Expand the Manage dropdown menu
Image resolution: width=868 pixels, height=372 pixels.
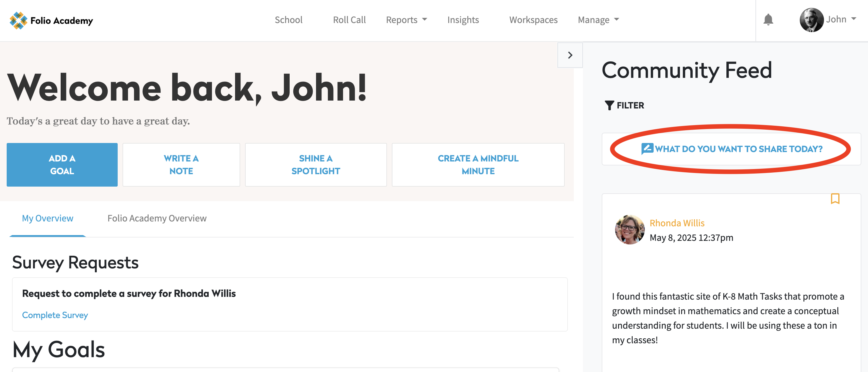[x=598, y=20]
